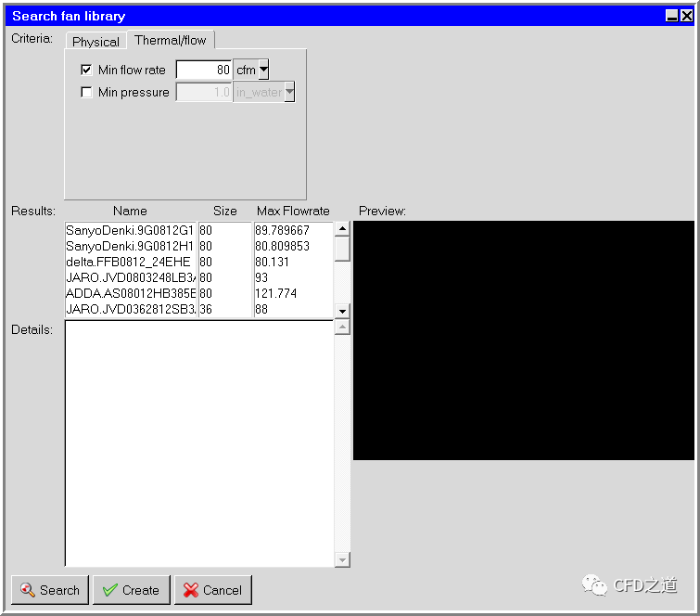Click the Min flow rate value field
Viewport: 700px width, 616px height.
(204, 70)
